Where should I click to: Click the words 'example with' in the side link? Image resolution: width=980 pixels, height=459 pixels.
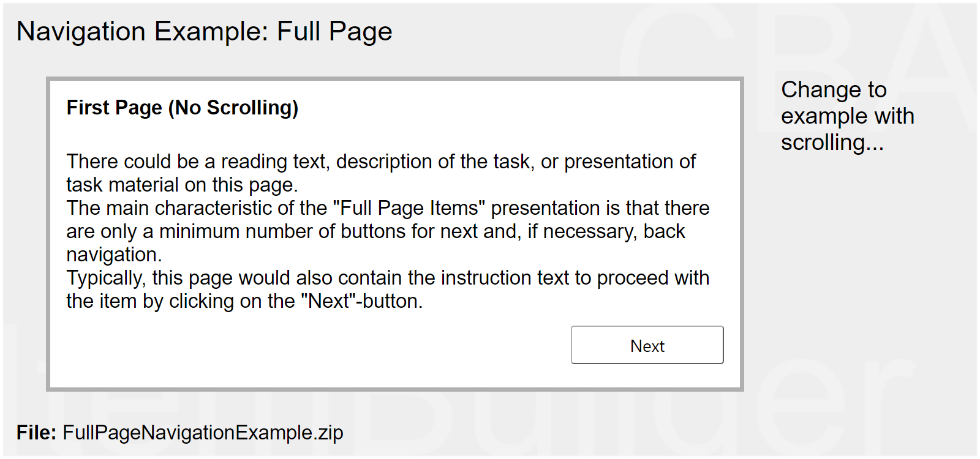[x=846, y=116]
